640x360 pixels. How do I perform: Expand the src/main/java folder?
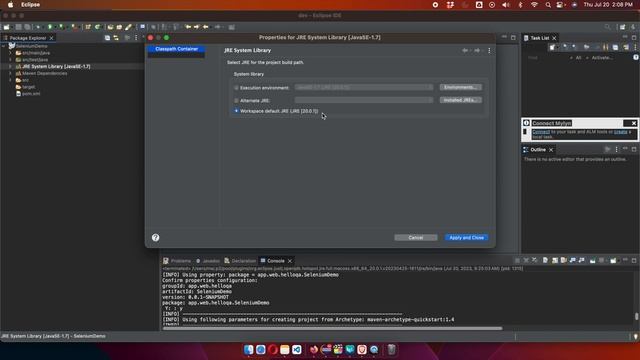coord(10,53)
